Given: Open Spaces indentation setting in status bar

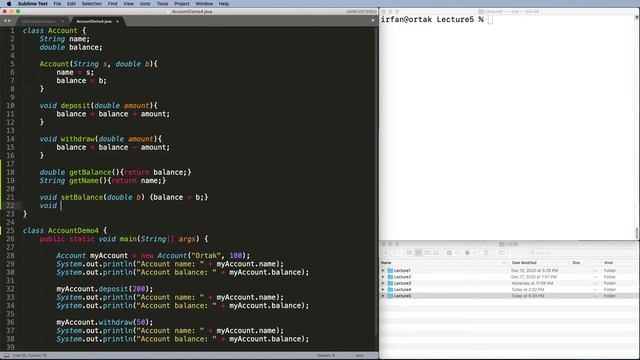Looking at the screenshot, I should tap(326, 356).
